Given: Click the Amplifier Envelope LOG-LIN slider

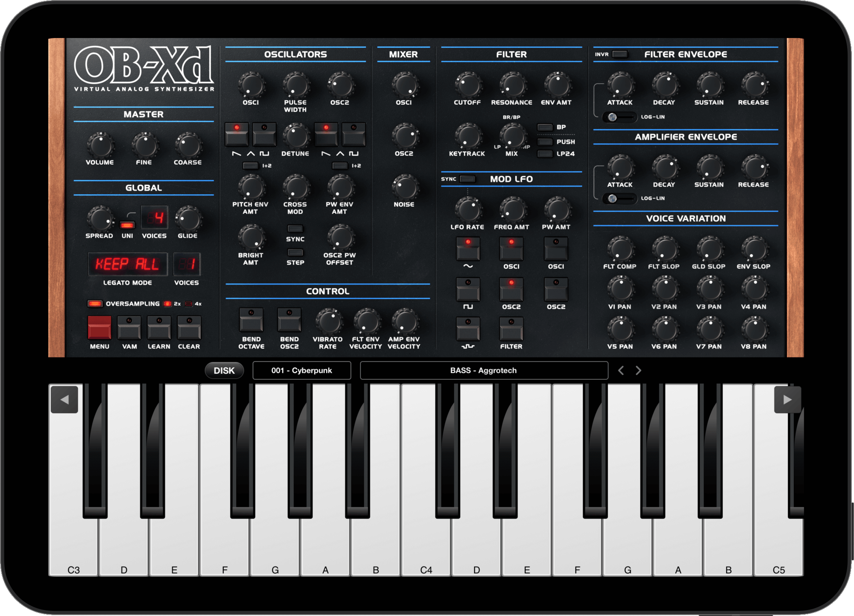Looking at the screenshot, I should [x=619, y=199].
